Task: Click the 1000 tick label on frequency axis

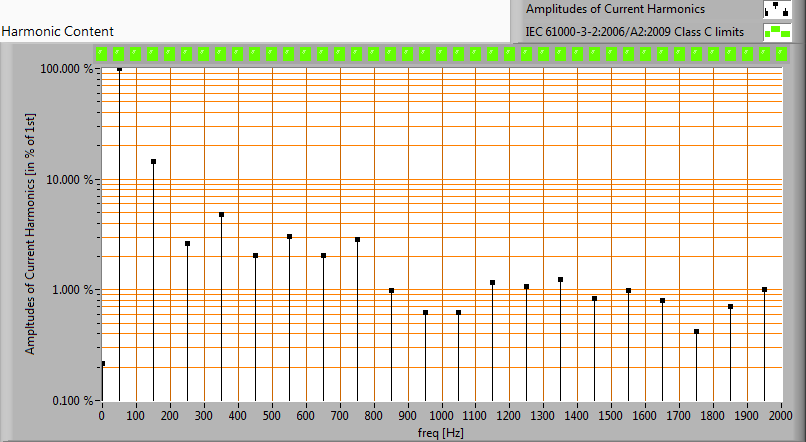Action: pos(442,415)
